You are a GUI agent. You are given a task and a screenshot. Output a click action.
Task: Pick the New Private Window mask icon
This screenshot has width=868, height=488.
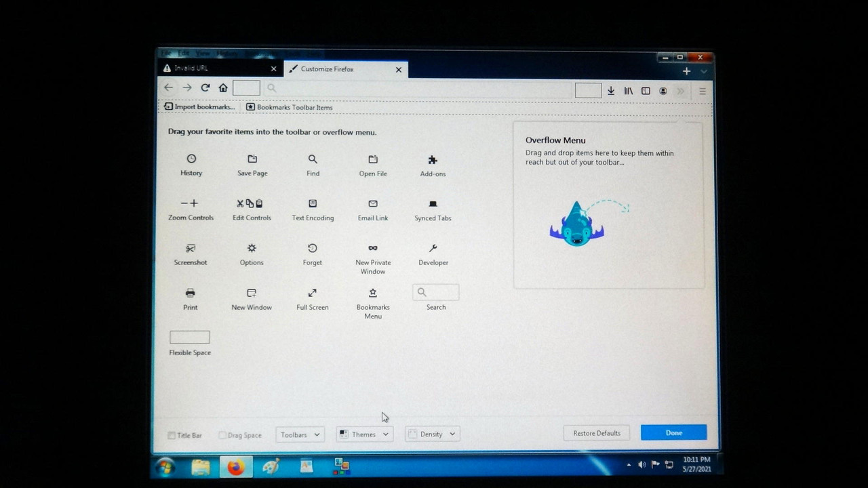tap(373, 248)
